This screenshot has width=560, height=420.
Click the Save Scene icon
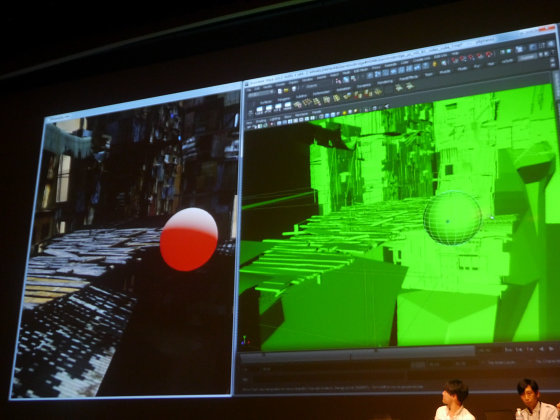click(x=294, y=89)
